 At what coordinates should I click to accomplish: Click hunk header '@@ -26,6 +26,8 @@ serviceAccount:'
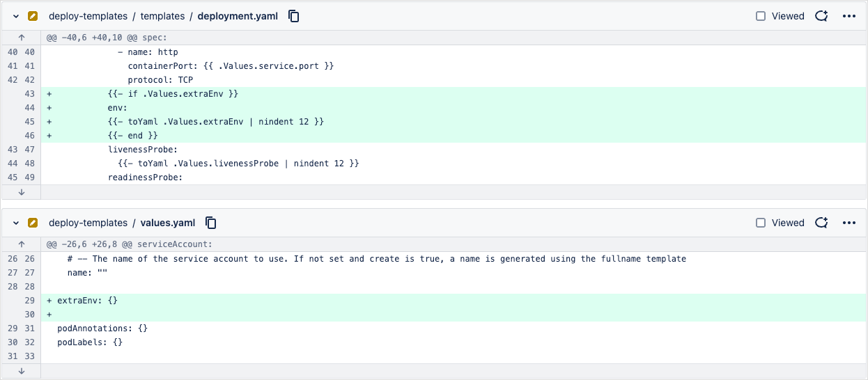(129, 244)
